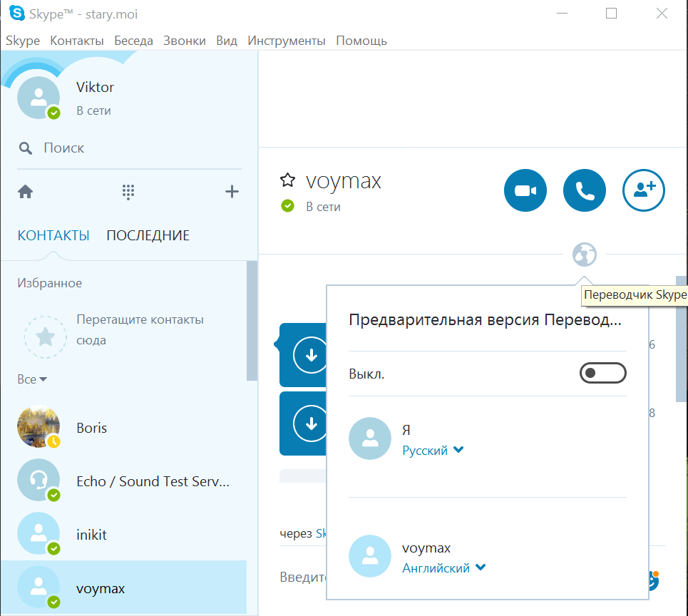Mark voymax as favorite with the star
This screenshot has height=616, width=688.
tap(287, 180)
